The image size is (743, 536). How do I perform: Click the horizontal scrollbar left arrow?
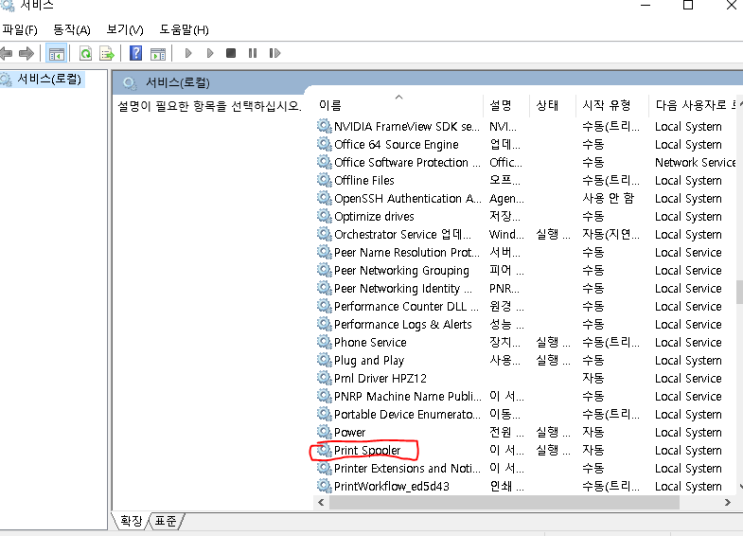click(321, 502)
